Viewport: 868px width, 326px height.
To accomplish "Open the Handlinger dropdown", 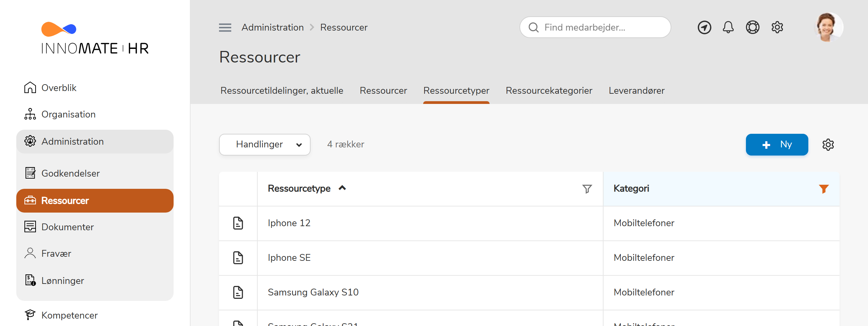I will pos(265,145).
